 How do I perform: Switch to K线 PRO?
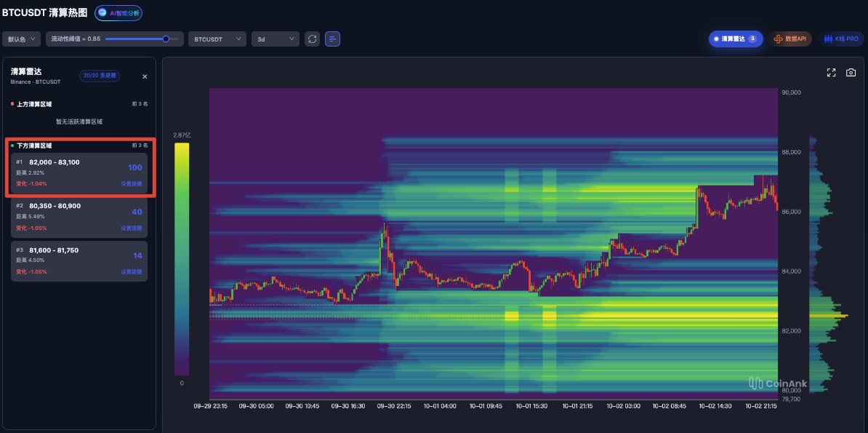pos(841,39)
